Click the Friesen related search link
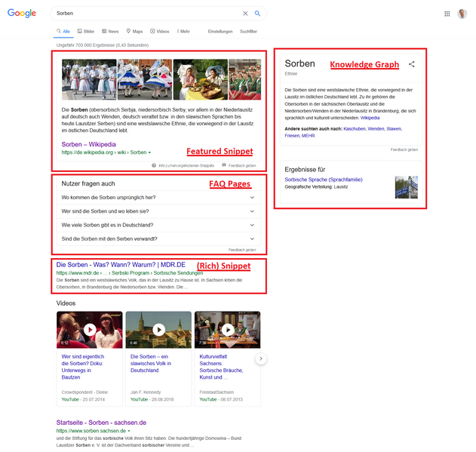 tap(292, 136)
